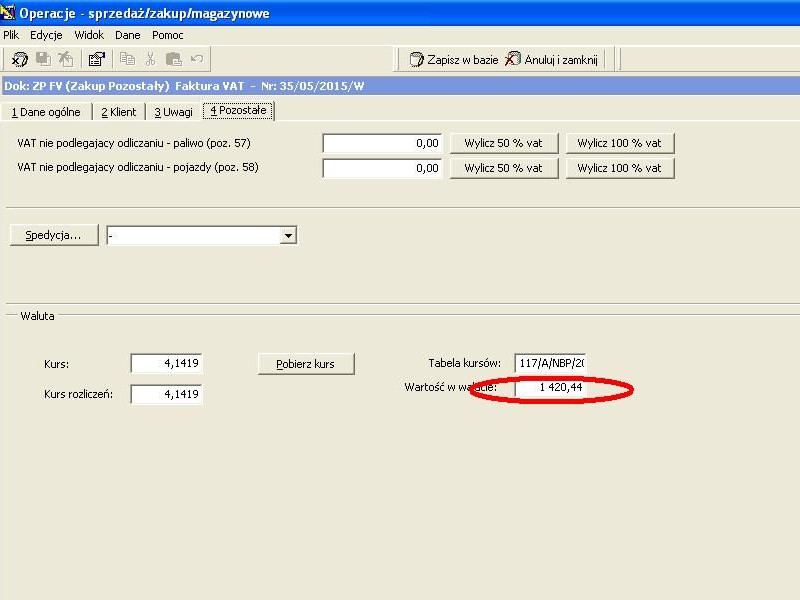Open the Edycje menu
This screenshot has width=800, height=600.
pos(46,35)
